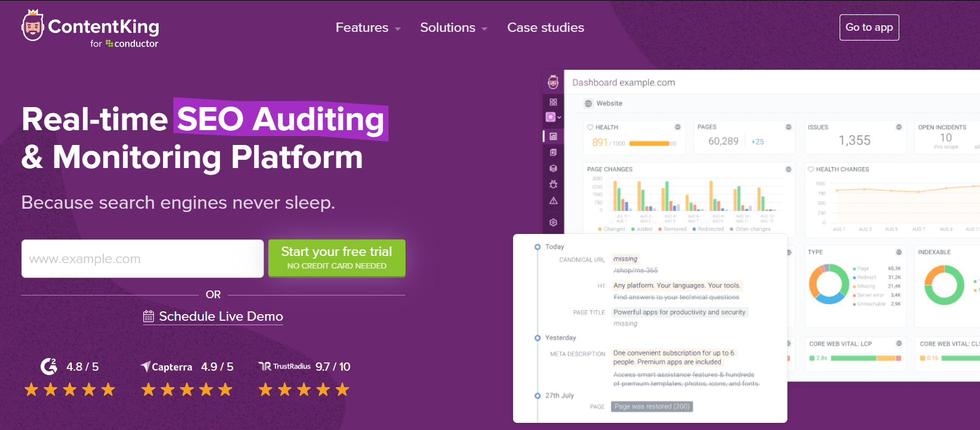Click the +25 pages change value
The image size is (980, 430).
[x=757, y=142]
